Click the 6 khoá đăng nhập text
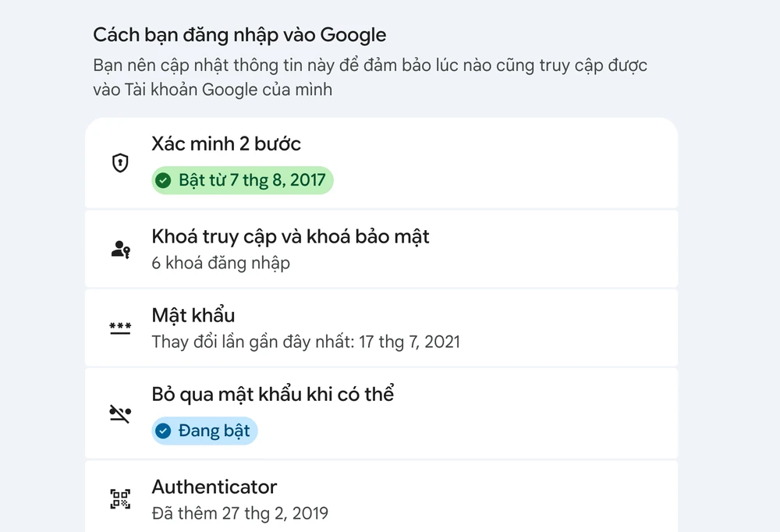The height and width of the screenshot is (532, 780). [221, 263]
